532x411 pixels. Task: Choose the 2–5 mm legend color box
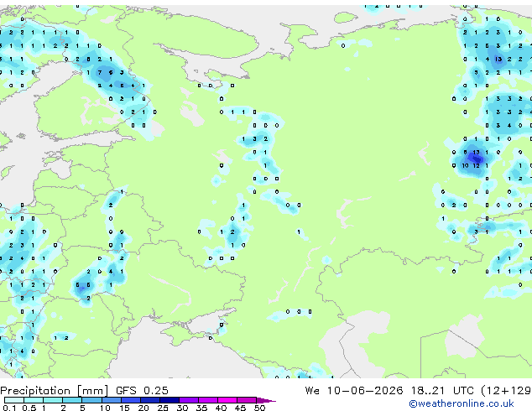point(72,400)
